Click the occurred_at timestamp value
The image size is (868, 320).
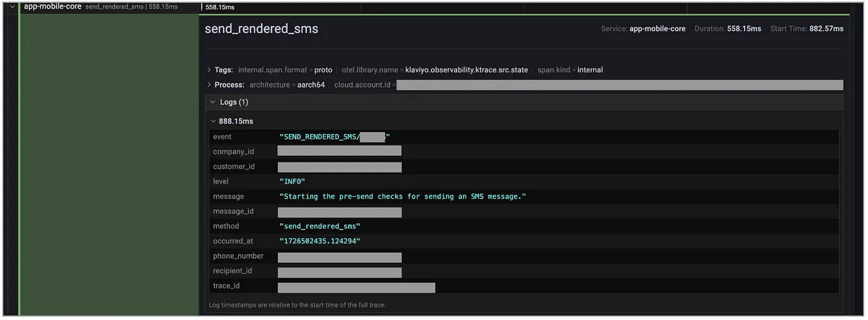(319, 241)
